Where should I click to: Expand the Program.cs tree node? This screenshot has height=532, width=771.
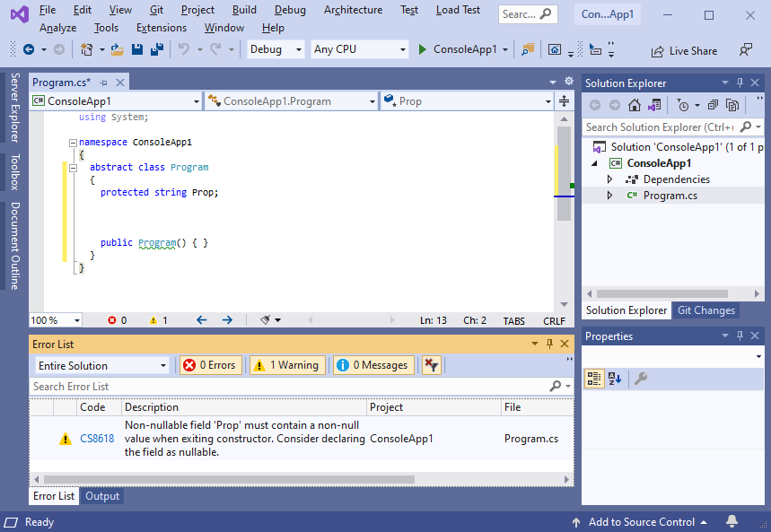pyautogui.click(x=609, y=196)
